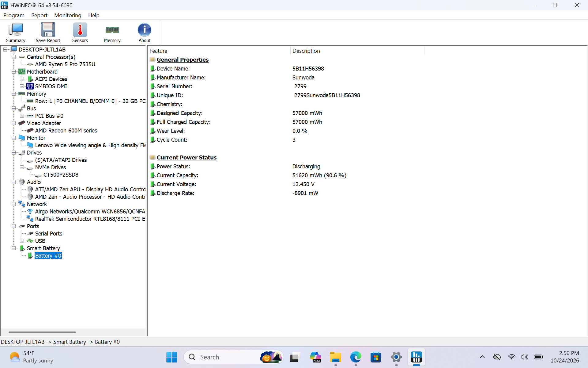The height and width of the screenshot is (368, 588).
Task: Click the Smart Battery node icon
Action: (x=22, y=248)
